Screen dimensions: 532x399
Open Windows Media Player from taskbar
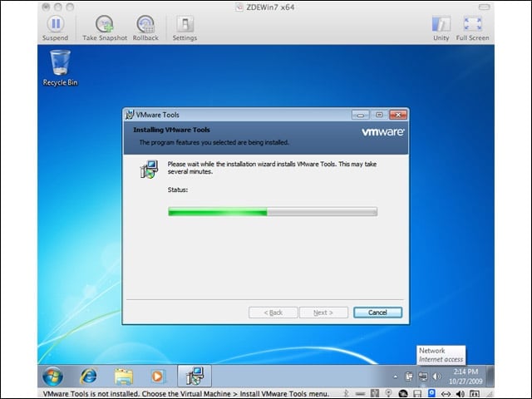pos(157,377)
